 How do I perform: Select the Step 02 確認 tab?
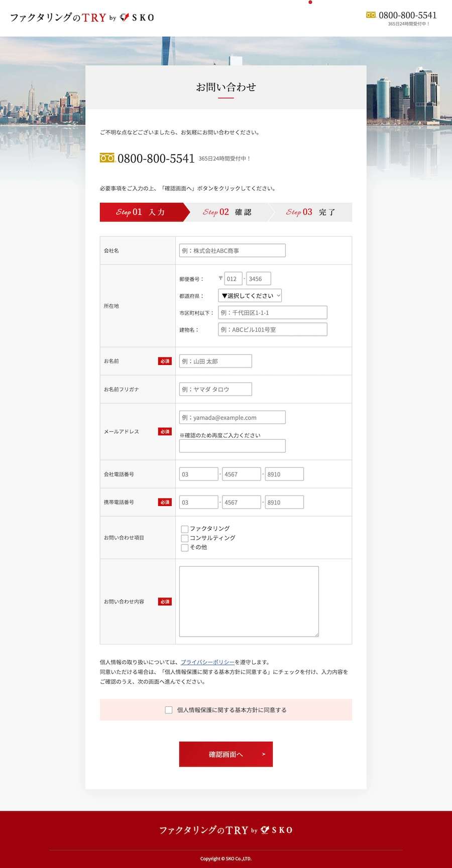(x=228, y=212)
